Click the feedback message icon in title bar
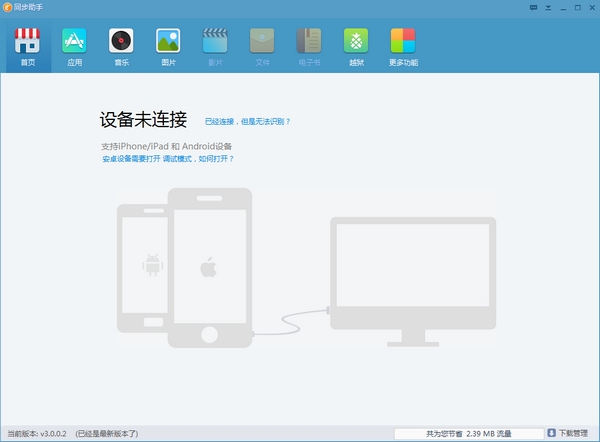The height and width of the screenshot is (442, 600). tap(533, 8)
